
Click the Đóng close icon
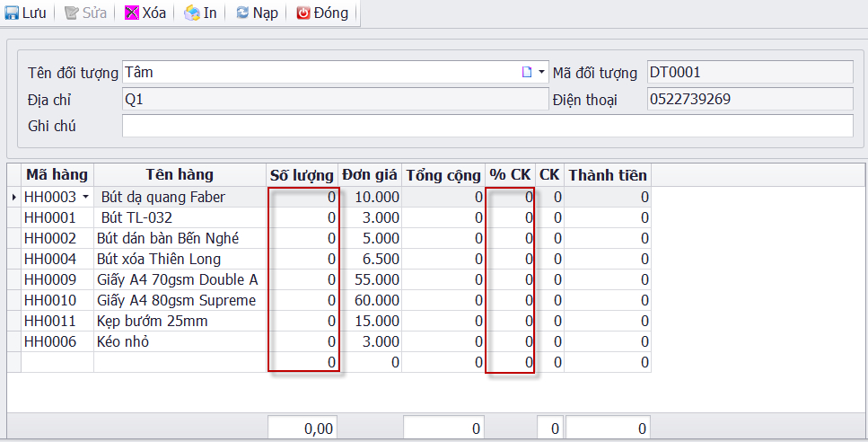pyautogui.click(x=303, y=13)
